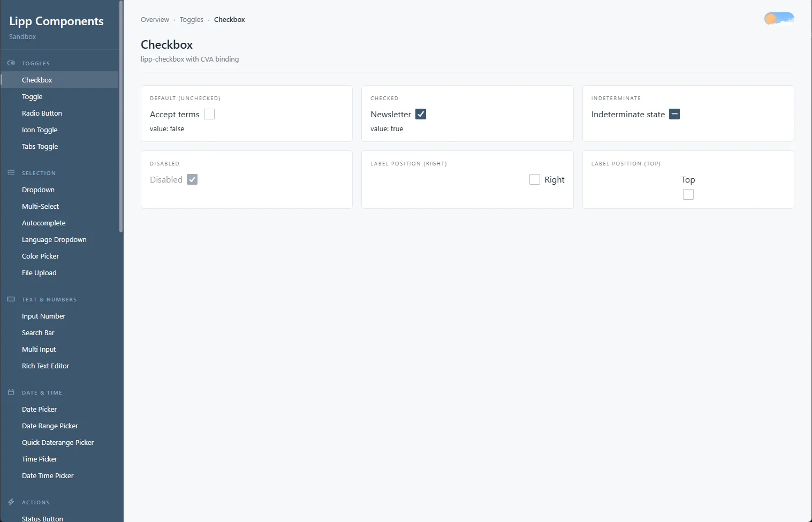Open Autocomplete page

(x=59, y=223)
